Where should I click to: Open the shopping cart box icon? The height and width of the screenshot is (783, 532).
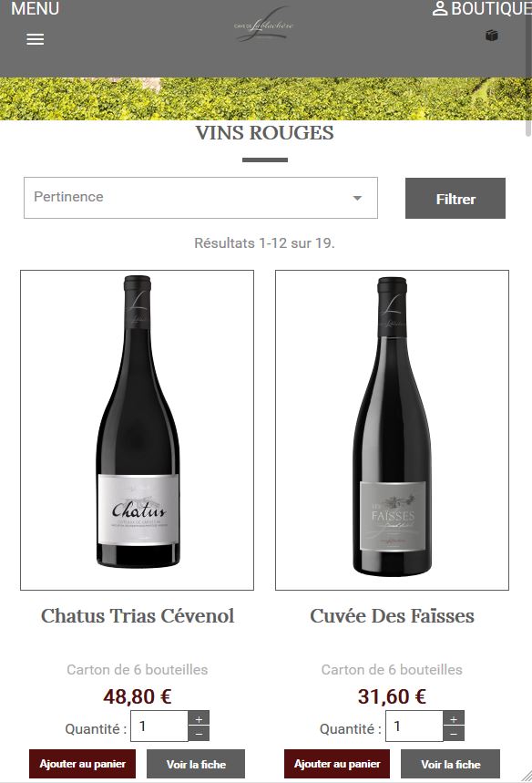tap(492, 36)
